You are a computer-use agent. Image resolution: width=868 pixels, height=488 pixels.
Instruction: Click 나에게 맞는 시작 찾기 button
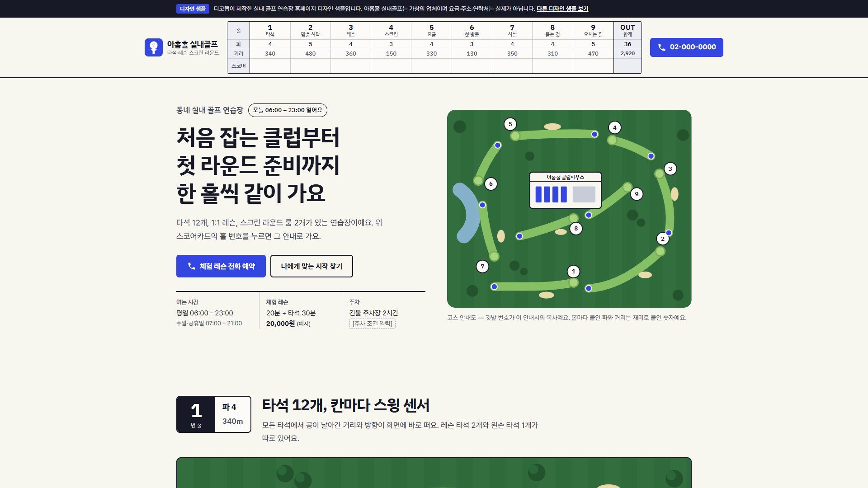click(x=311, y=266)
